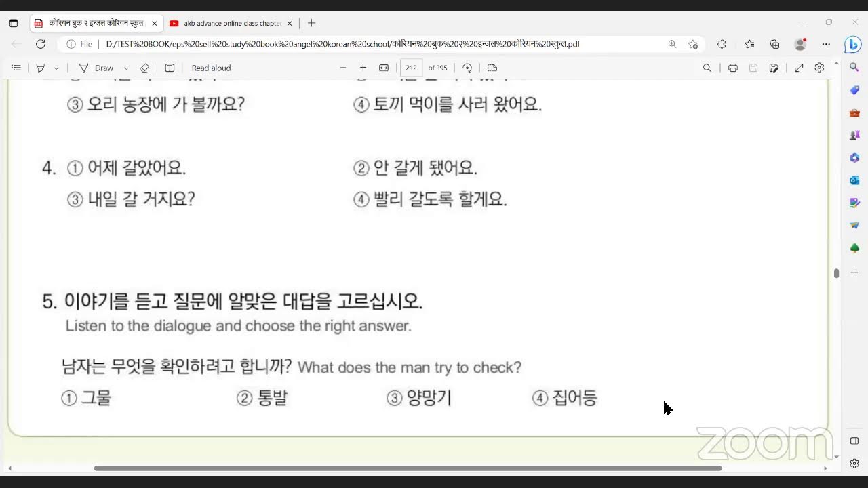Viewport: 868px width, 488px height.
Task: Click the vertical scrollbar thumb
Action: point(837,273)
